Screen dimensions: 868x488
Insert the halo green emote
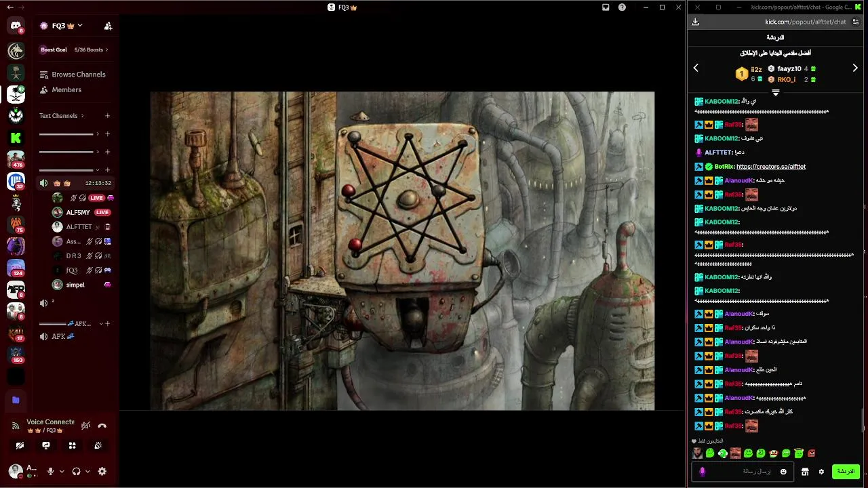tap(799, 453)
